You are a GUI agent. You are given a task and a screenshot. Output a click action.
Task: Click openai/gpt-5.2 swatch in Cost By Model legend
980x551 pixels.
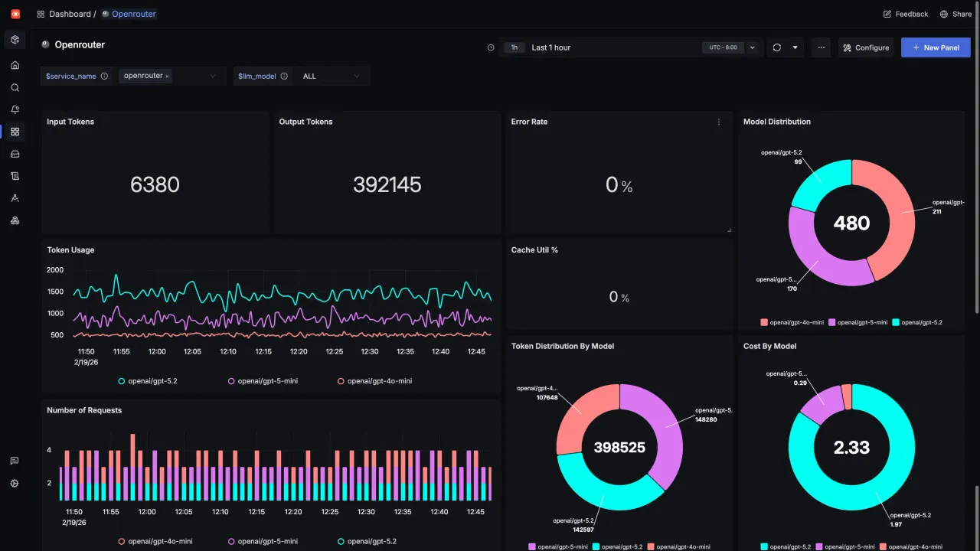click(764, 546)
